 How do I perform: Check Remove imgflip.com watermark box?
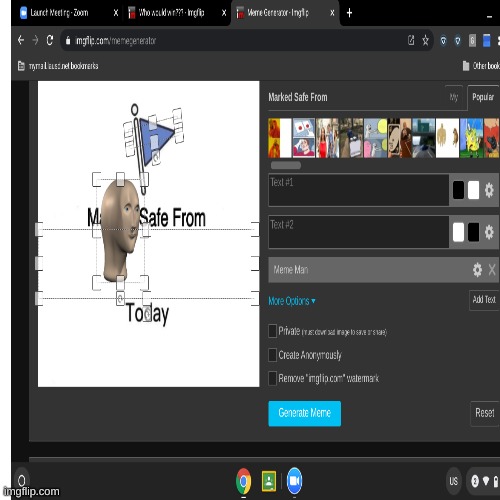point(272,378)
